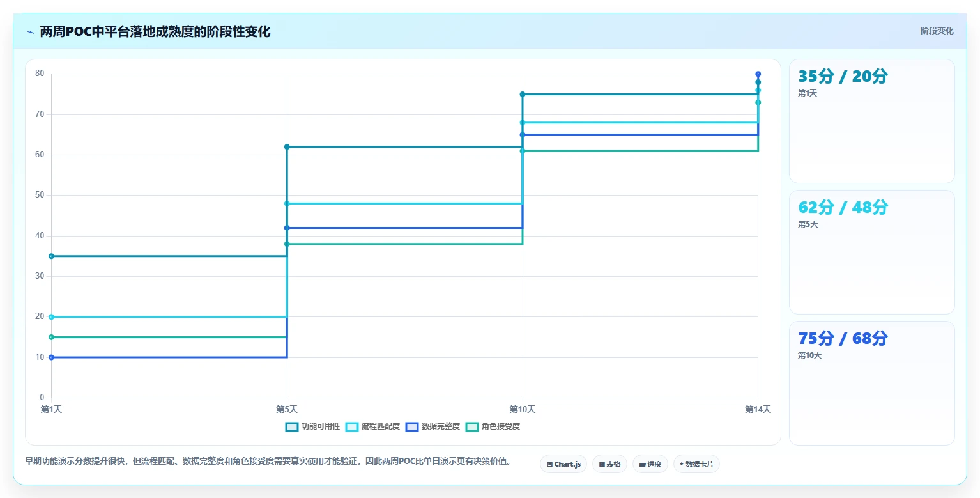Click the 表格 tag
The image size is (980, 498).
[x=609, y=464]
